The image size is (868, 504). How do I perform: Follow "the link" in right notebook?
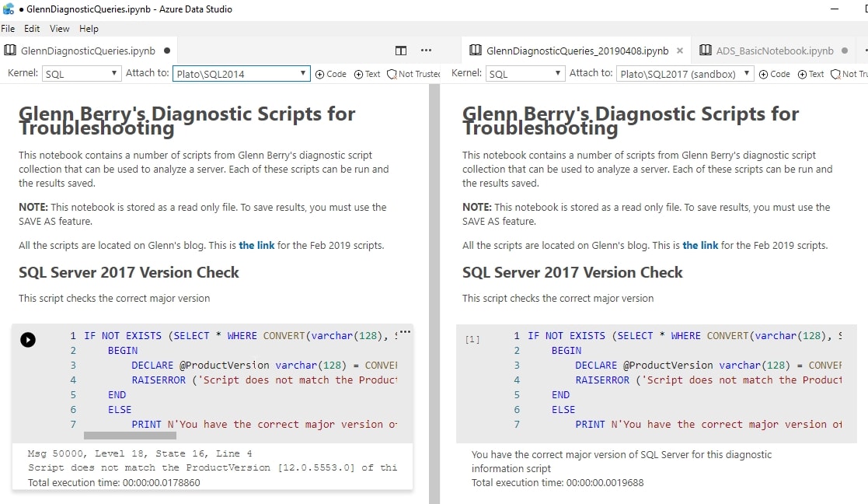point(700,245)
